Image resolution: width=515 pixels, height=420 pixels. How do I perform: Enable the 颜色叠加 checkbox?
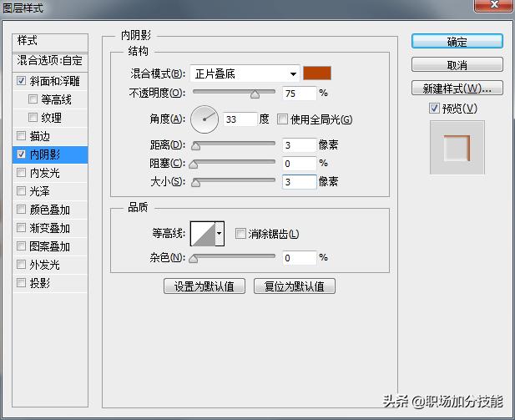(x=22, y=210)
